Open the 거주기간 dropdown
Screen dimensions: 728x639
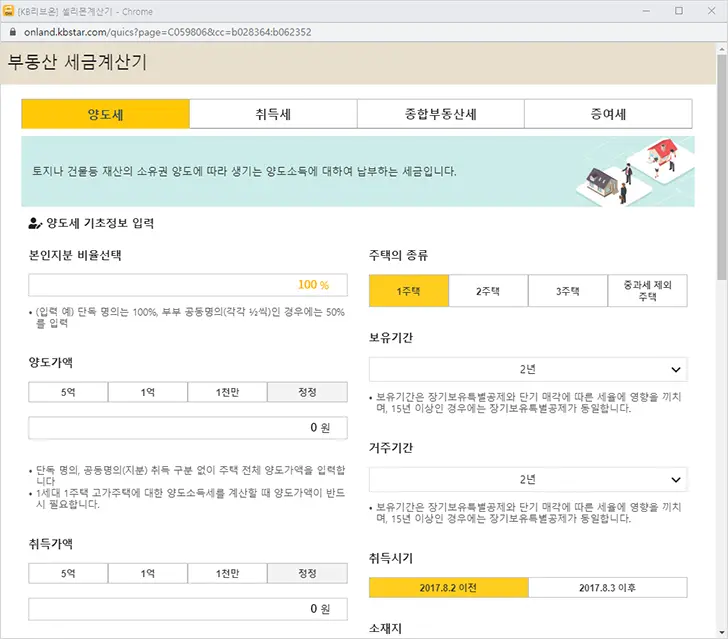tap(528, 479)
